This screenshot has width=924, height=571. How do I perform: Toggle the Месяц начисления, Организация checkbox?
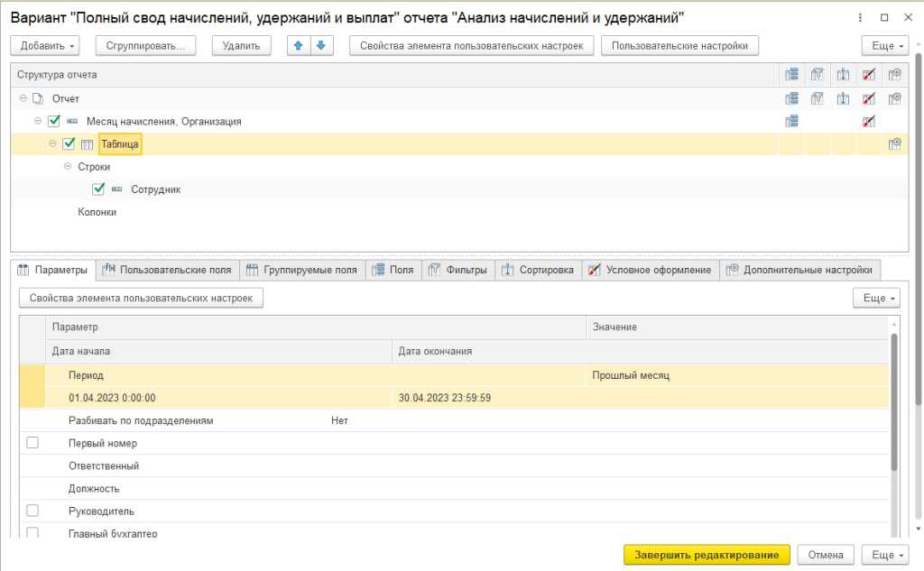(x=54, y=121)
